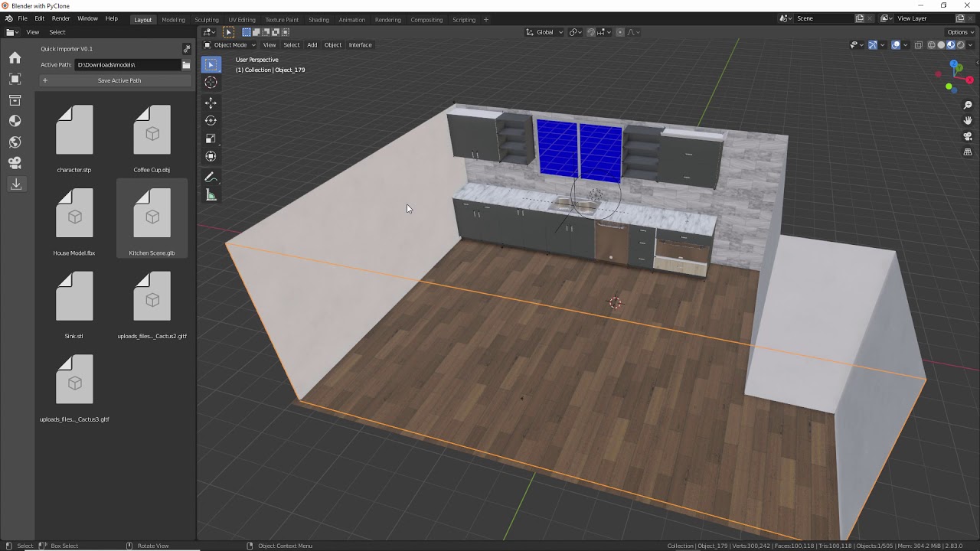Open the viewport Add menu
Viewport: 980px width, 551px height.
click(312, 45)
